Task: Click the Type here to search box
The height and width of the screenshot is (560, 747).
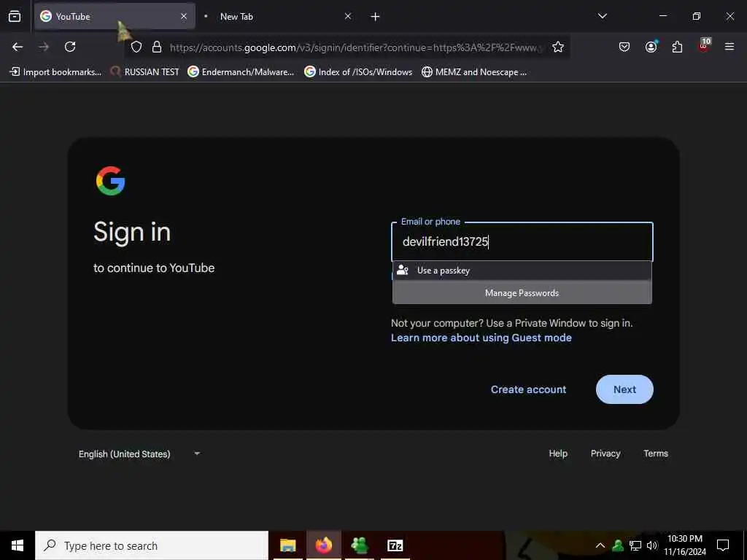Action: [152, 545]
